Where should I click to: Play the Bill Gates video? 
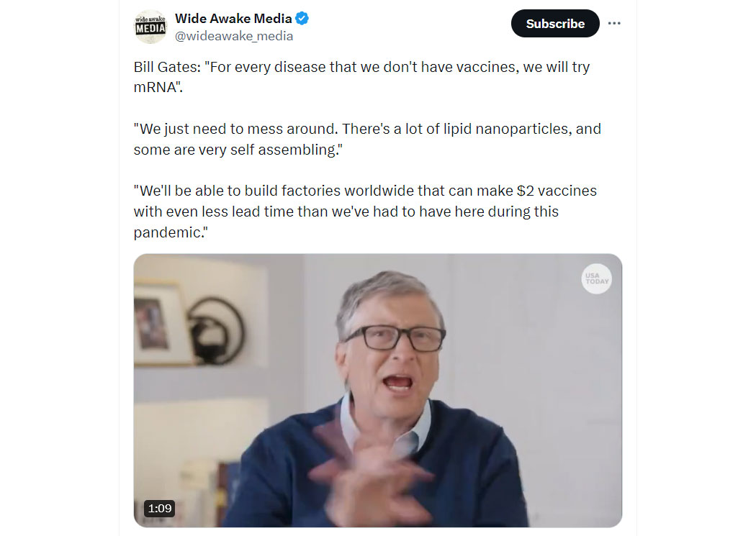click(377, 390)
